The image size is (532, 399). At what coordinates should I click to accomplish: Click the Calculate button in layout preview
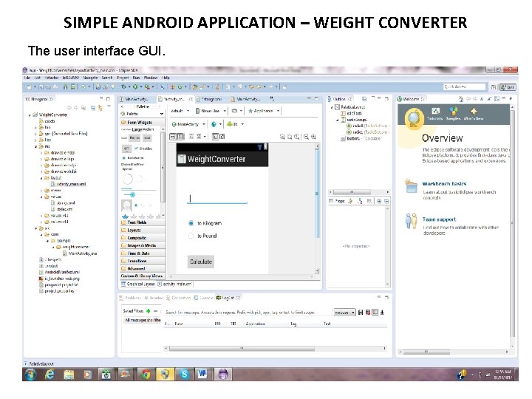point(201,262)
